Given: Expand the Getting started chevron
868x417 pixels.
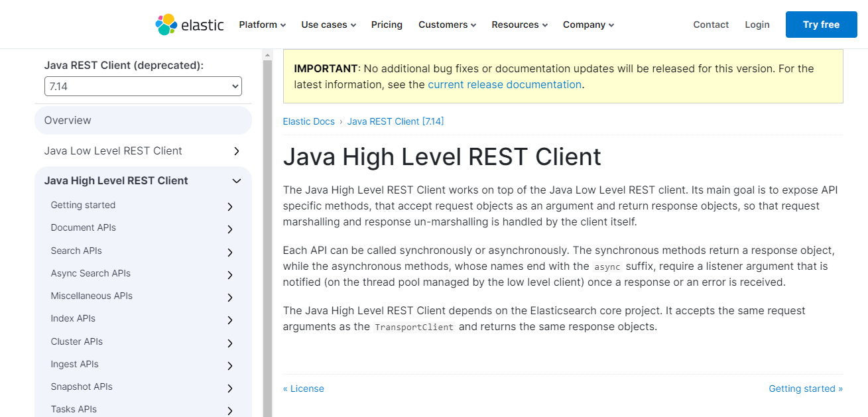Looking at the screenshot, I should pos(230,207).
